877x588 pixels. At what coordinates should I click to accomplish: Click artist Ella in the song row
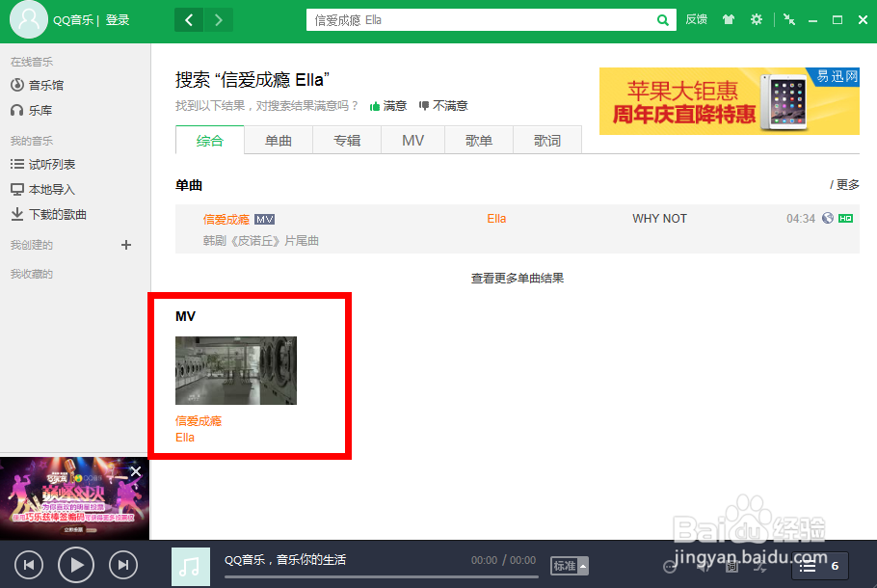point(496,219)
